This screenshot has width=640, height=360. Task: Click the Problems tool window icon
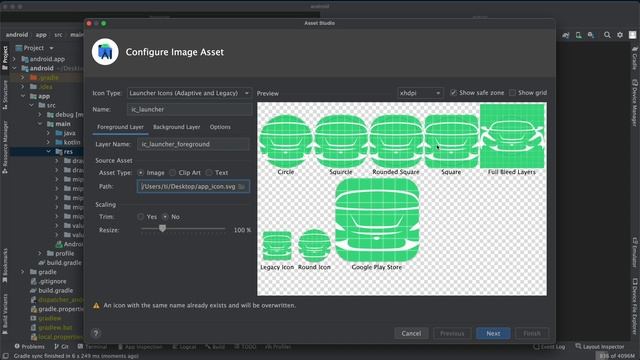coord(17,346)
